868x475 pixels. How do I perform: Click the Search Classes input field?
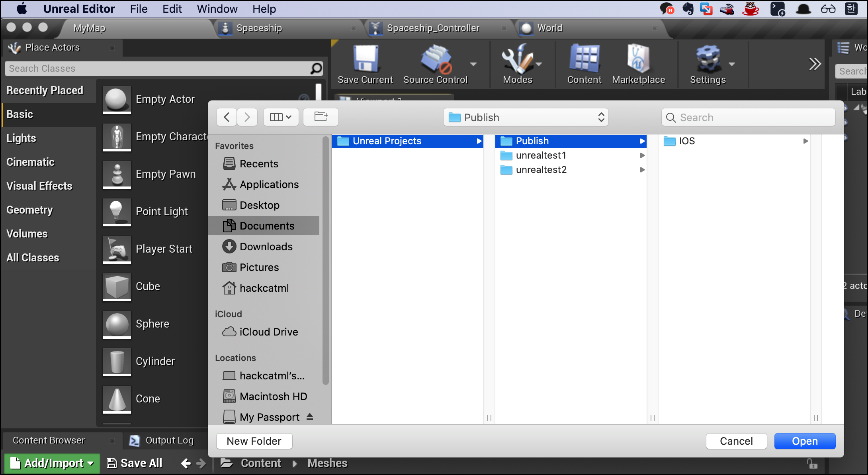coord(157,69)
